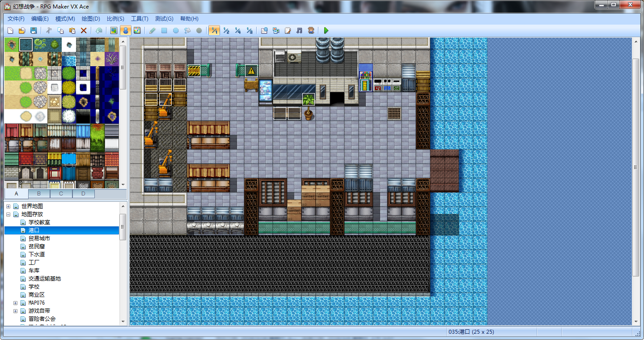644x340 pixels.
Task: Open the 模式(M) menu
Action: 65,19
